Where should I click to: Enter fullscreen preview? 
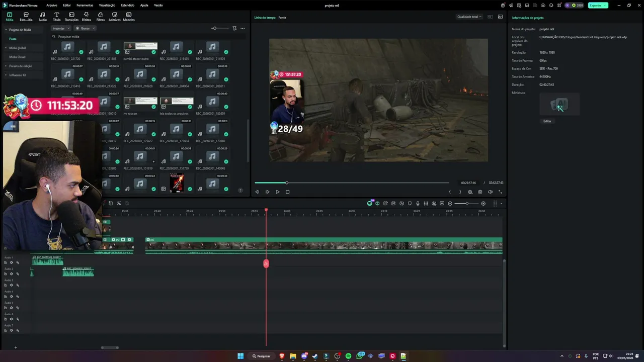pyautogui.click(x=500, y=192)
